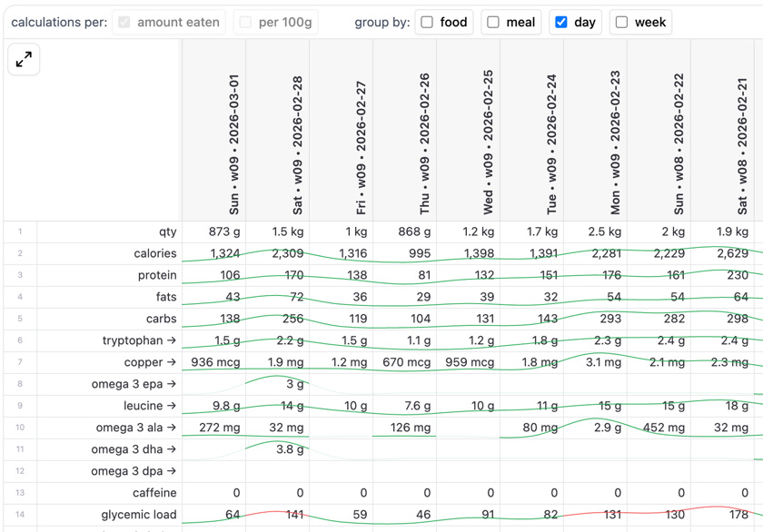Expand the omega 3 ala row
The image size is (763, 532).
[135, 428]
